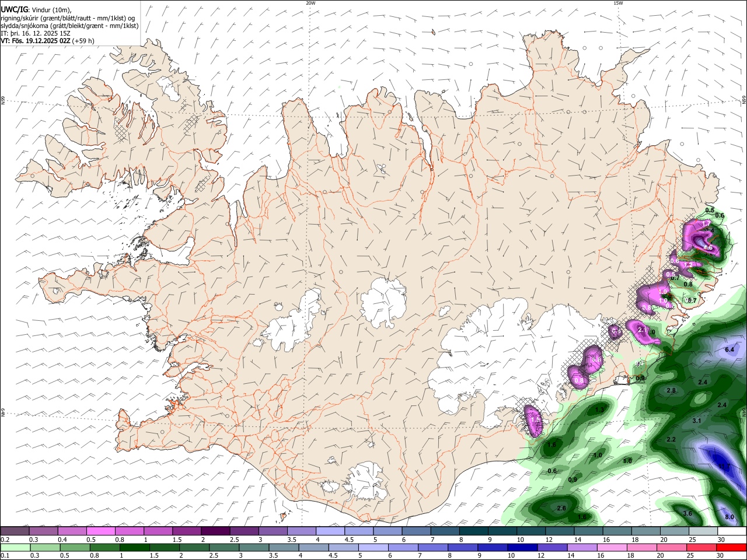Screen dimensions: 747x560
Task: Select the 2 darkest purple snow-scale swatch
Action: (215, 531)
